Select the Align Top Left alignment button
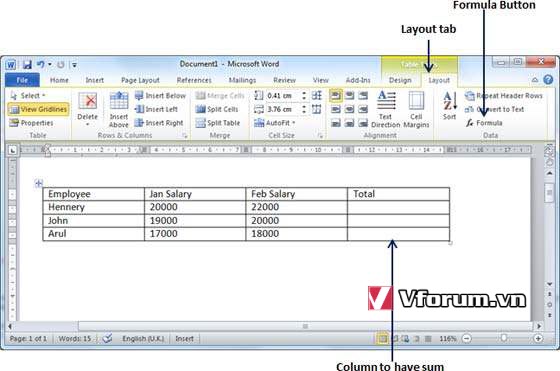The width and height of the screenshot is (560, 371). tap(336, 96)
